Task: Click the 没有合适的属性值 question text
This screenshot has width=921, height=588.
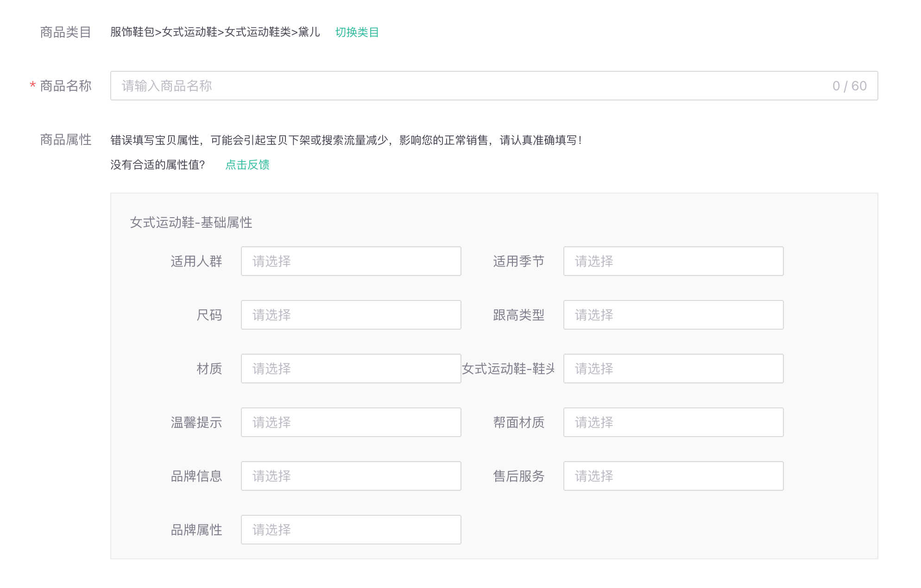Action: pyautogui.click(x=158, y=164)
